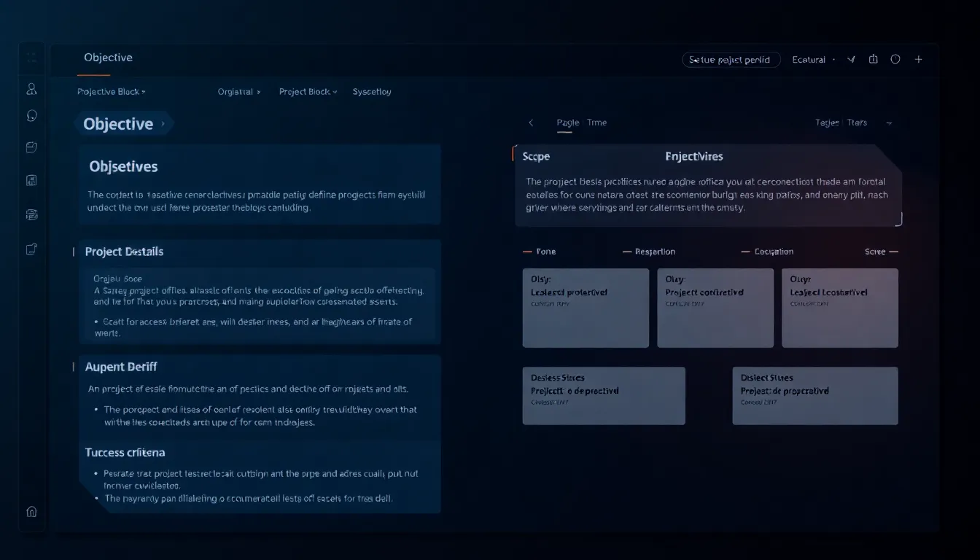Open the user profile icon in sidebar

[31, 89]
